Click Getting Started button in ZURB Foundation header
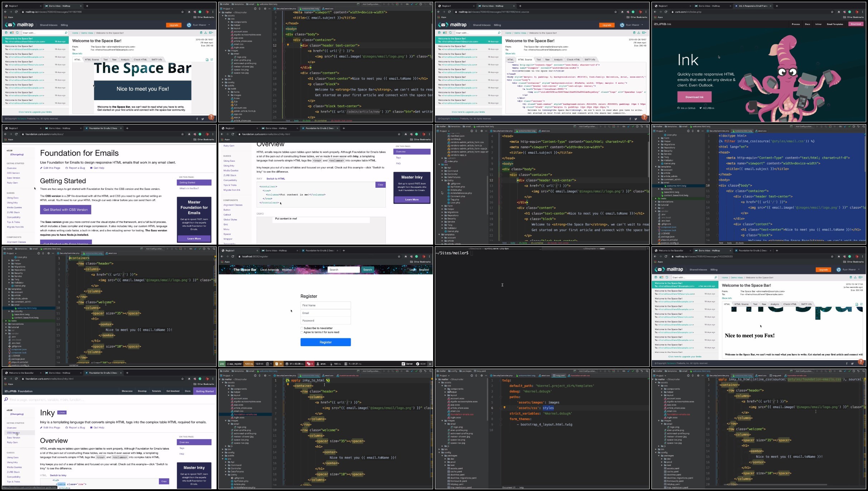 pyautogui.click(x=205, y=391)
